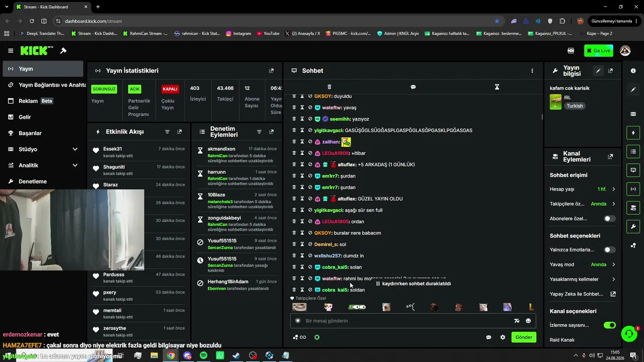Toggle the lightning activity panel in right sidebar
This screenshot has width=644, height=362.
pos(633,133)
